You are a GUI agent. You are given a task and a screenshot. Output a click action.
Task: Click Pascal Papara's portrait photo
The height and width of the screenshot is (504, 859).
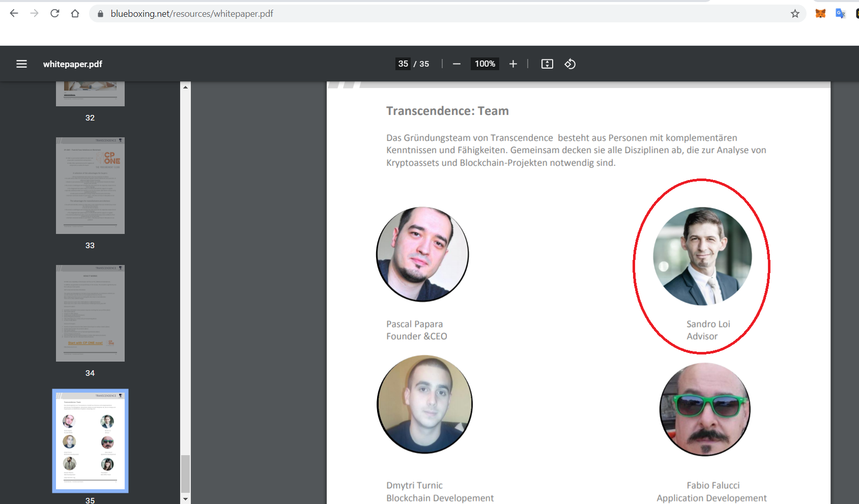422,254
